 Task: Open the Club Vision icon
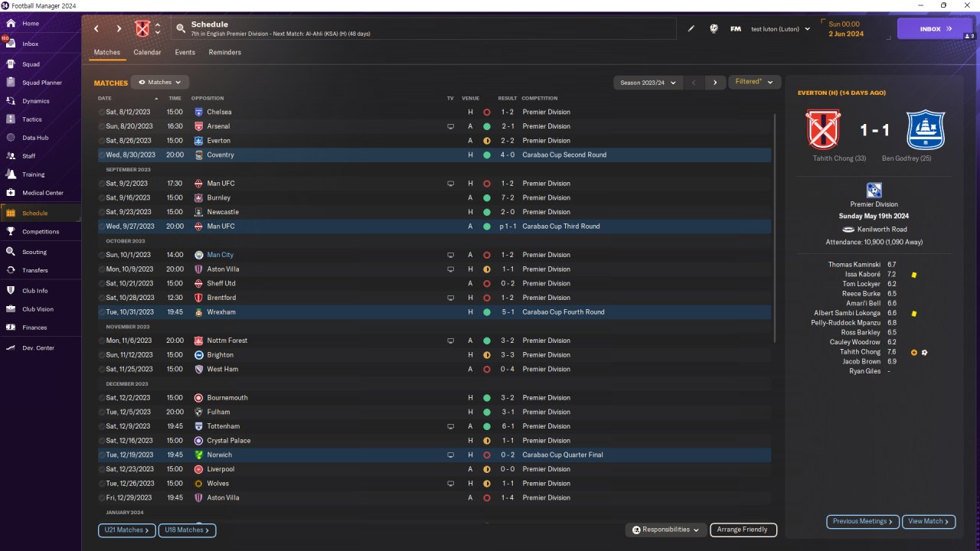point(11,309)
